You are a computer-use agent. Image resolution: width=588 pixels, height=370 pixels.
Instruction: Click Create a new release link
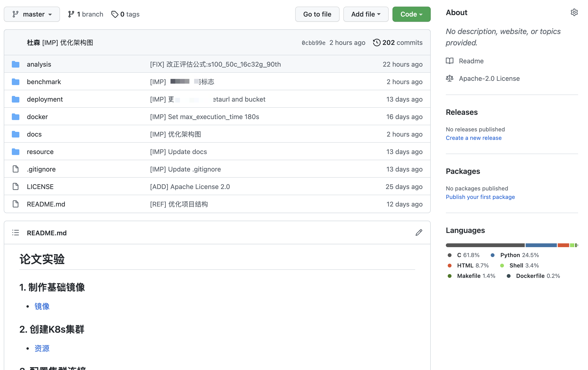point(473,138)
